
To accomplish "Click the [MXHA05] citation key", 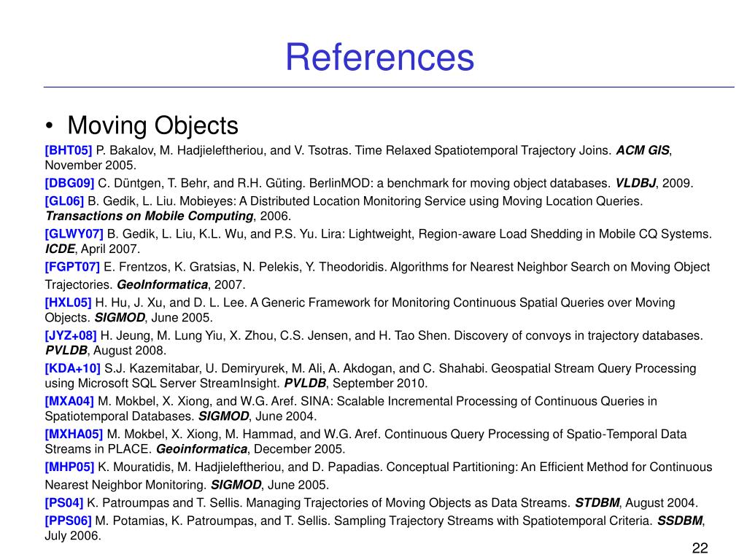I will click(x=74, y=434).
